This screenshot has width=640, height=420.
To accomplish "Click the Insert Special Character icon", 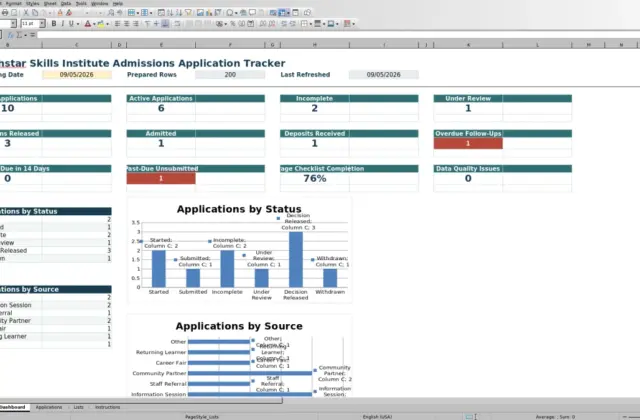I will (x=230, y=13).
